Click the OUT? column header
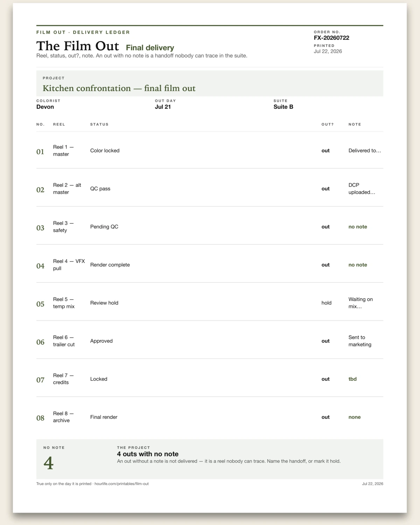The height and width of the screenshot is (525, 420). [x=328, y=124]
